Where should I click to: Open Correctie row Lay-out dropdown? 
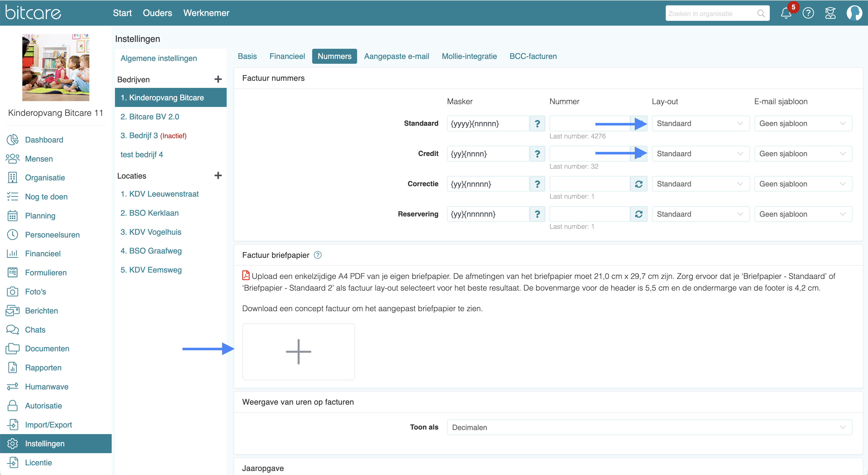(x=700, y=184)
